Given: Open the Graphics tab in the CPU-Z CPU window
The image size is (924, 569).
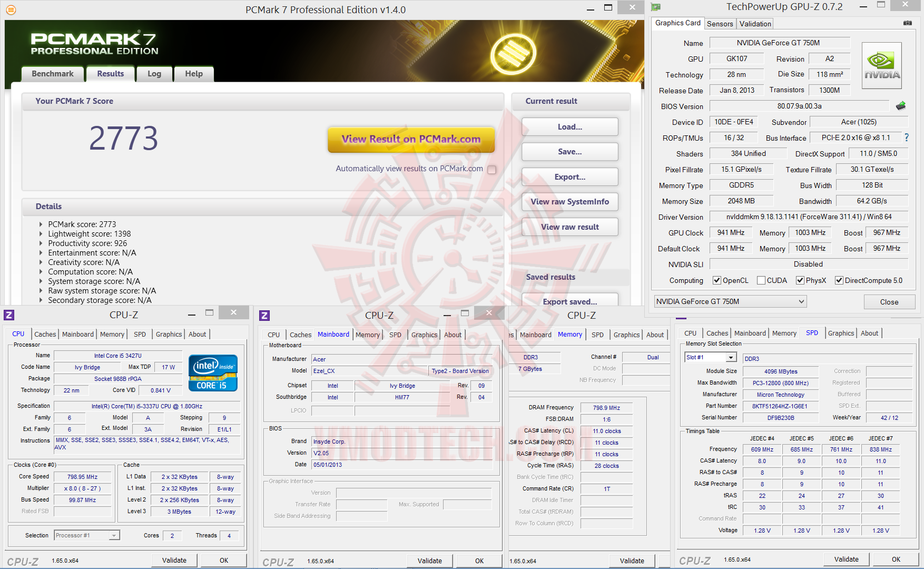Looking at the screenshot, I should click(169, 334).
